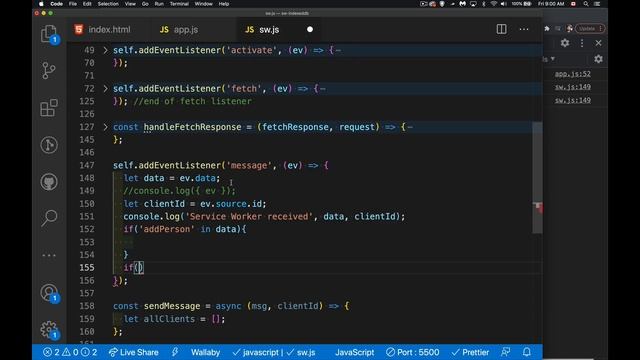Change the JavaScript language mode

click(354, 352)
